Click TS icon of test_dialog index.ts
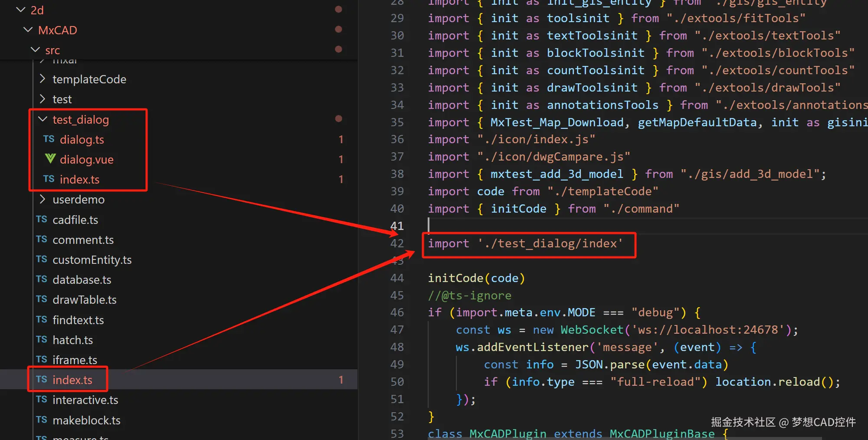The height and width of the screenshot is (440, 868). point(49,179)
